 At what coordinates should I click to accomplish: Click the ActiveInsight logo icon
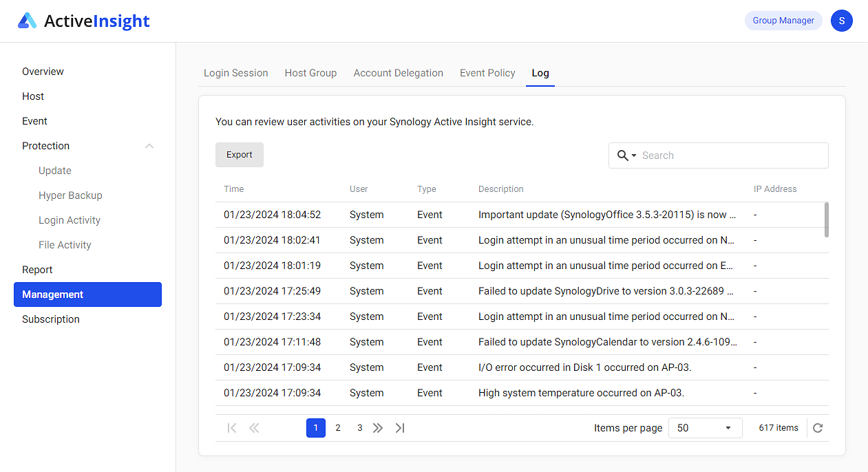click(x=28, y=20)
